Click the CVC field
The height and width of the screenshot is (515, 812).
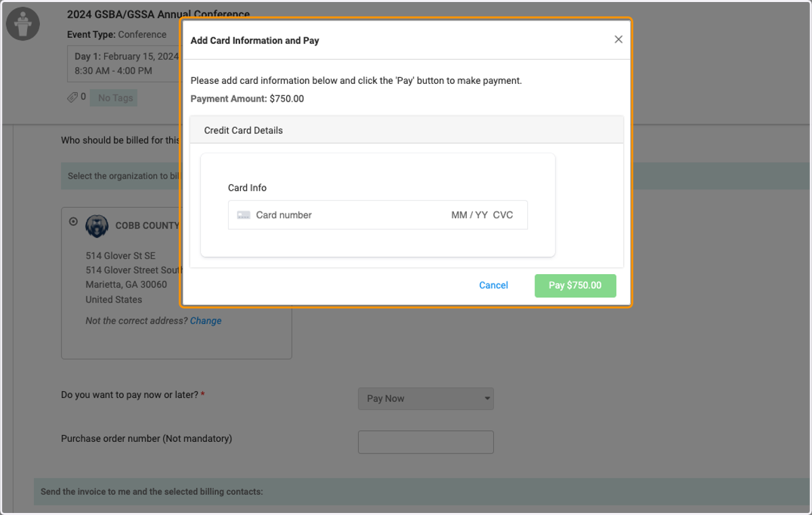tap(503, 215)
